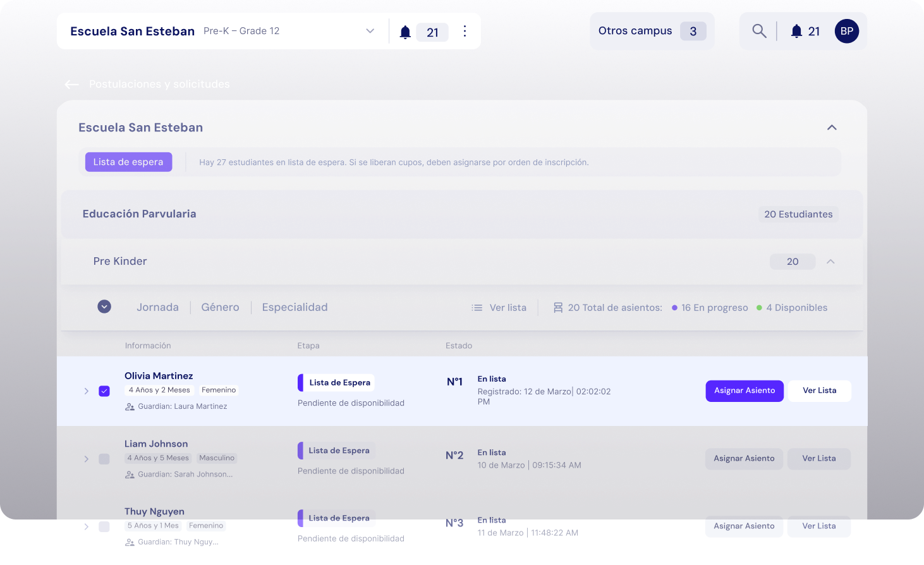
Task: Select Liam Johnson's row checkbox
Action: (104, 459)
